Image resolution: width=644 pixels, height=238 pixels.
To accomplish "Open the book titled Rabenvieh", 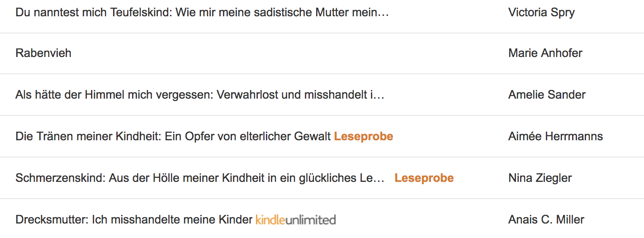I will [x=43, y=53].
